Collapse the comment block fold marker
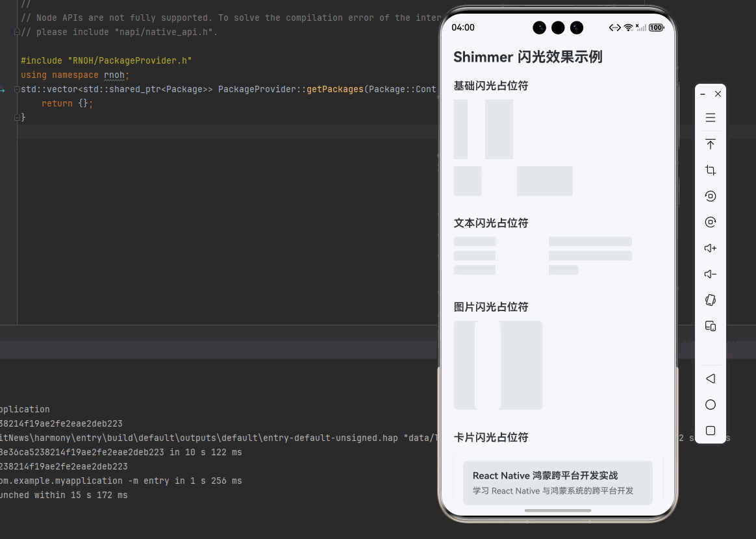Screen dimensions: 756x539 click(17, 32)
